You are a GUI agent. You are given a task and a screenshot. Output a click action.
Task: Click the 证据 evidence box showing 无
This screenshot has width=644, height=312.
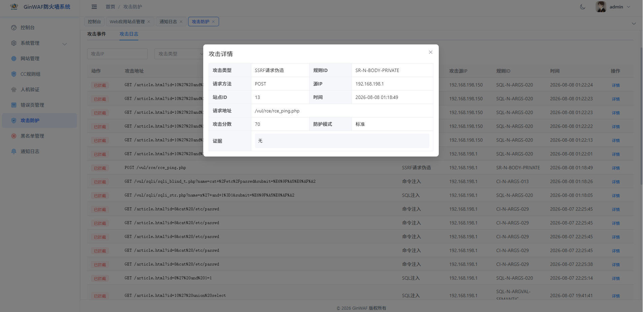click(342, 141)
